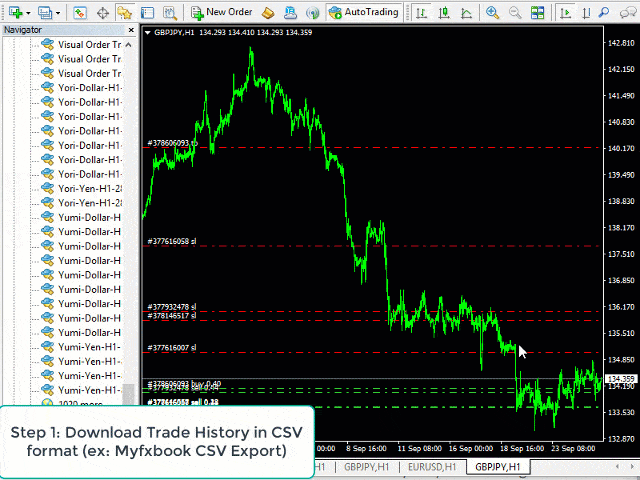Switch chart to candlesticks type

(x=444, y=13)
